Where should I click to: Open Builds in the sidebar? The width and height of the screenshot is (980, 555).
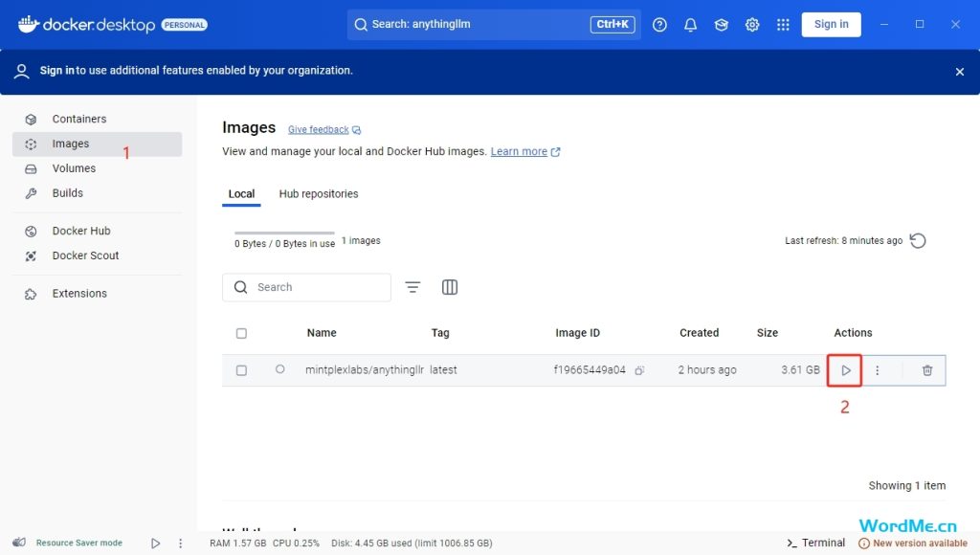(97, 193)
